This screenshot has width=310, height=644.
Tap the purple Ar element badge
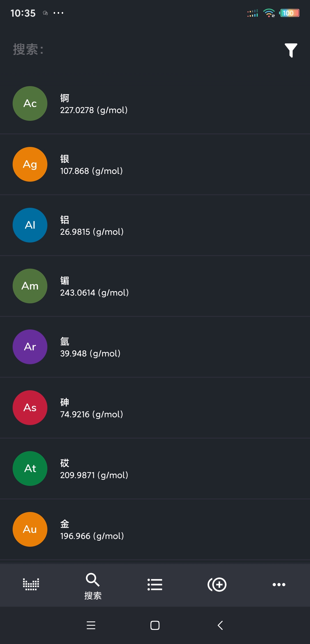point(30,347)
